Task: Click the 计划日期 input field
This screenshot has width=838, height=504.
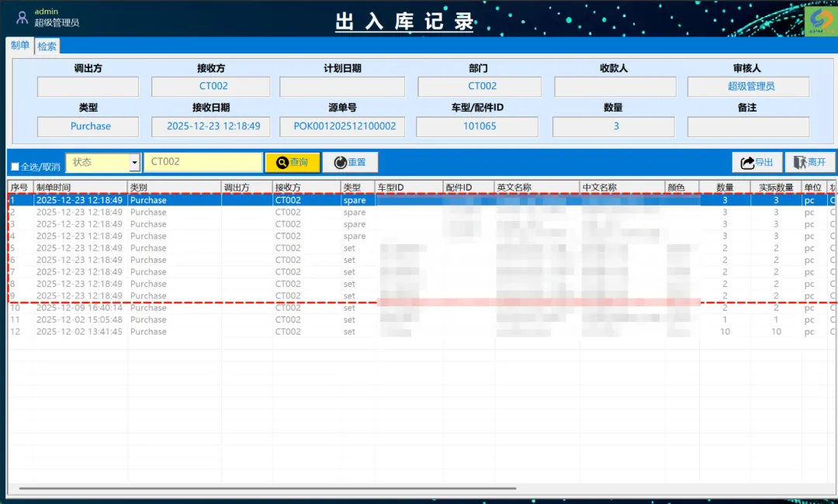Action: tap(342, 87)
